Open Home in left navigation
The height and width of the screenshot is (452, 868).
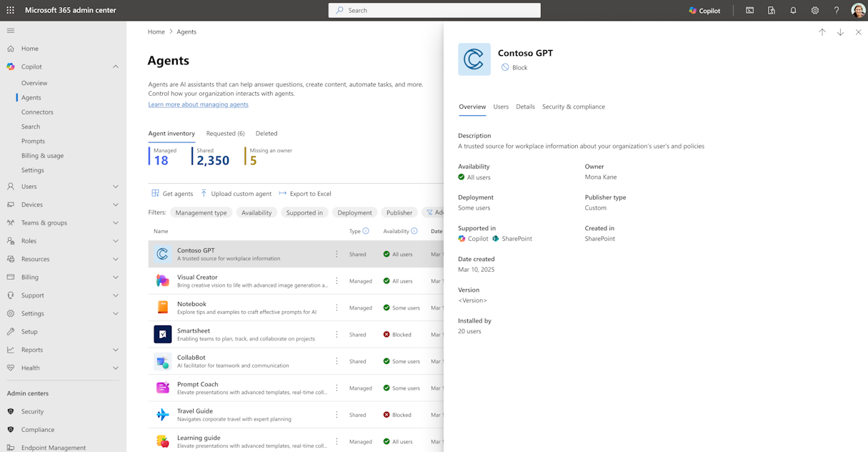pos(30,49)
